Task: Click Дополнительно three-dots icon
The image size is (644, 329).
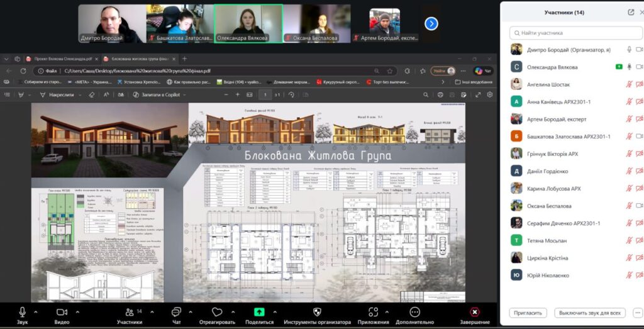Action: [414, 312]
